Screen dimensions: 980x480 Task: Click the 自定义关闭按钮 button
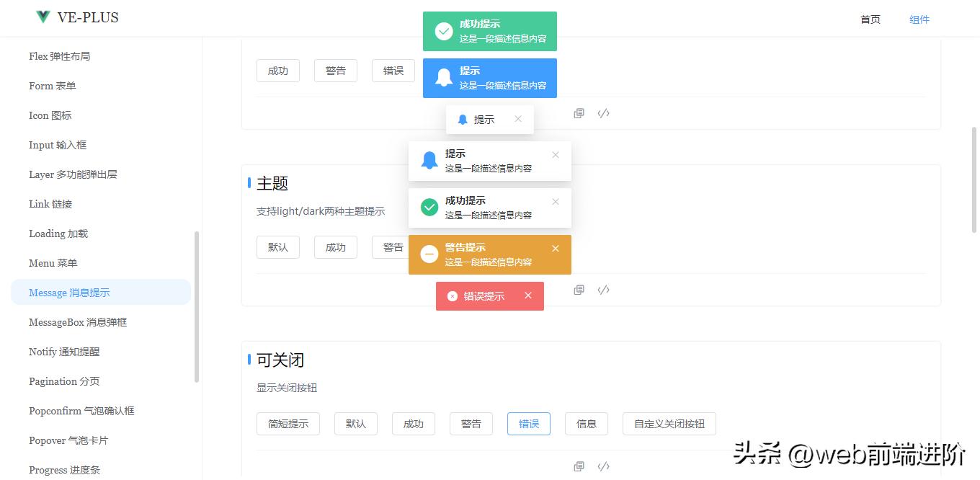(669, 424)
